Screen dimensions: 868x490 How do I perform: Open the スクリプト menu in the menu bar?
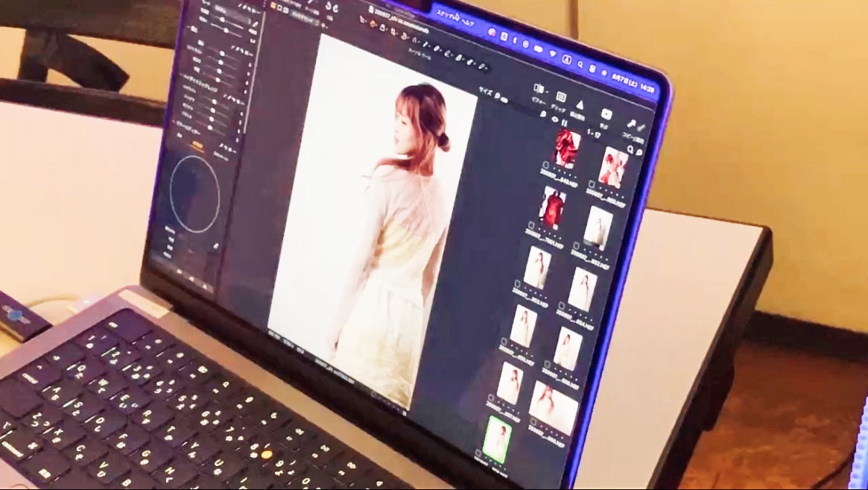pyautogui.click(x=449, y=16)
